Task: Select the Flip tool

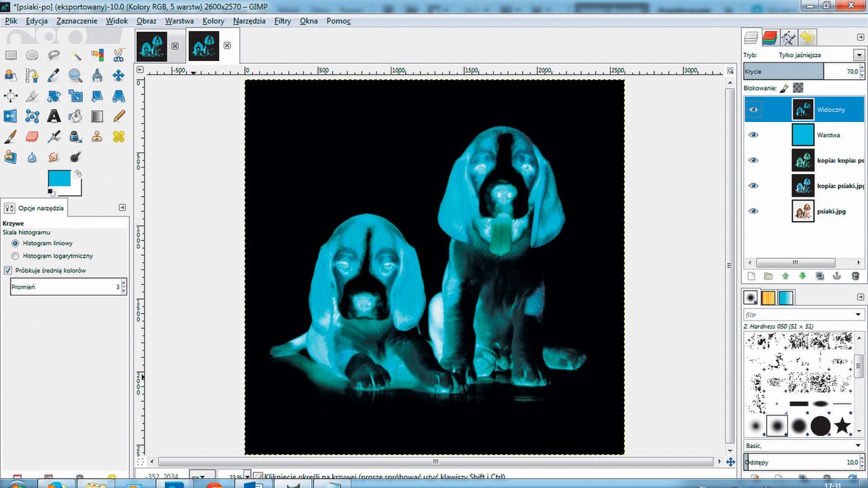Action: pyautogui.click(x=11, y=116)
